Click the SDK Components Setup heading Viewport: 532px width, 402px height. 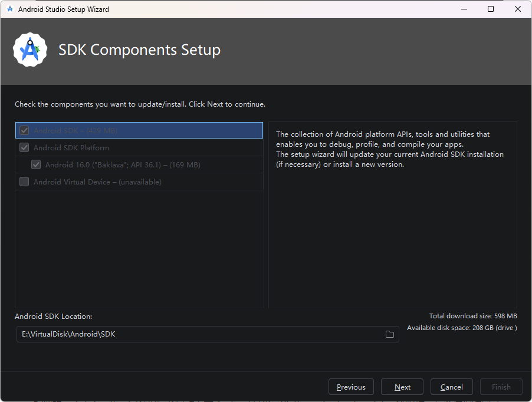139,50
